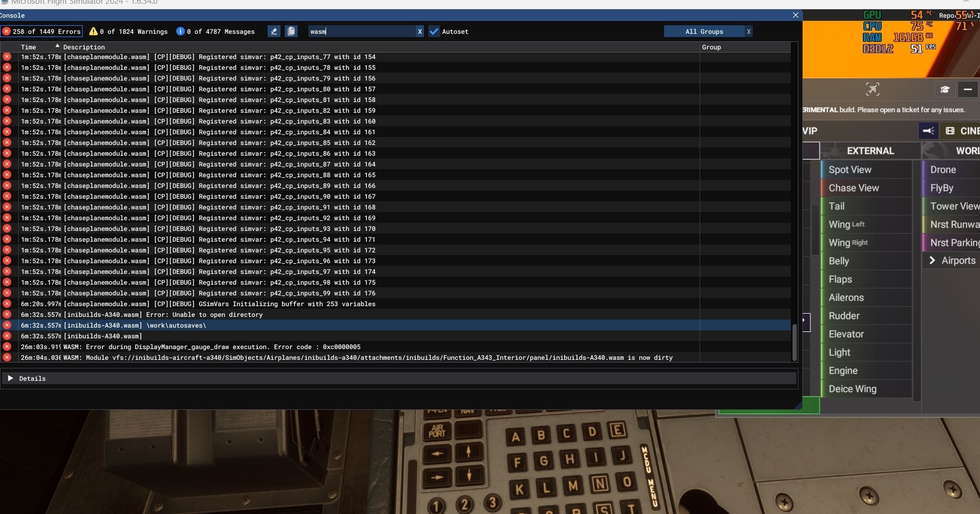Click the flashlight icon beside CINE
Image resolution: width=980 pixels, height=514 pixels.
pos(928,131)
